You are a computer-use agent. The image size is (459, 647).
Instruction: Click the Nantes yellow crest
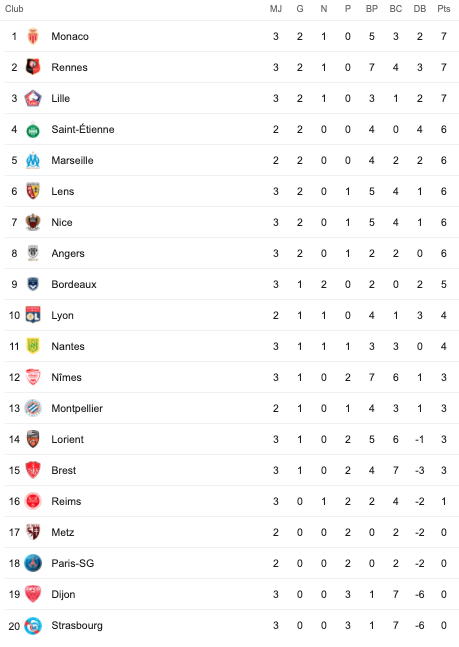coord(33,346)
